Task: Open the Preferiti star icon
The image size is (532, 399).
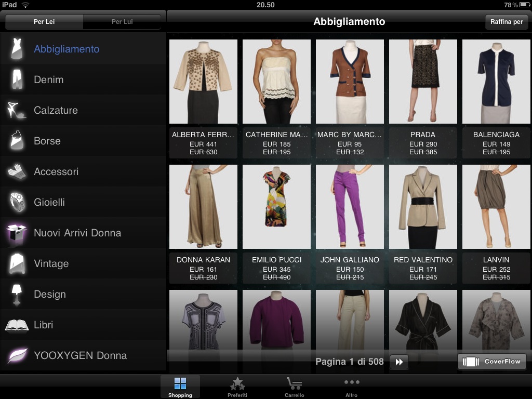Action: [237, 384]
